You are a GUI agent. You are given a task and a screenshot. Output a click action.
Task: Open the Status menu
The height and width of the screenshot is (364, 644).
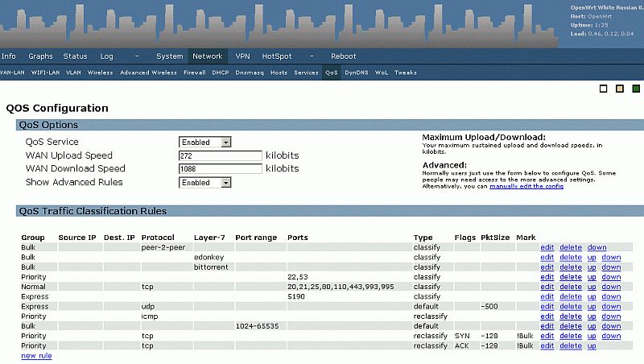coord(75,56)
